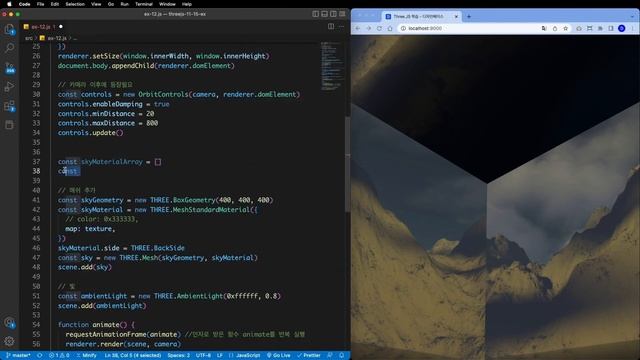Open the Chrome Extensions puzzle icon
640x360 pixels.
coord(600,28)
